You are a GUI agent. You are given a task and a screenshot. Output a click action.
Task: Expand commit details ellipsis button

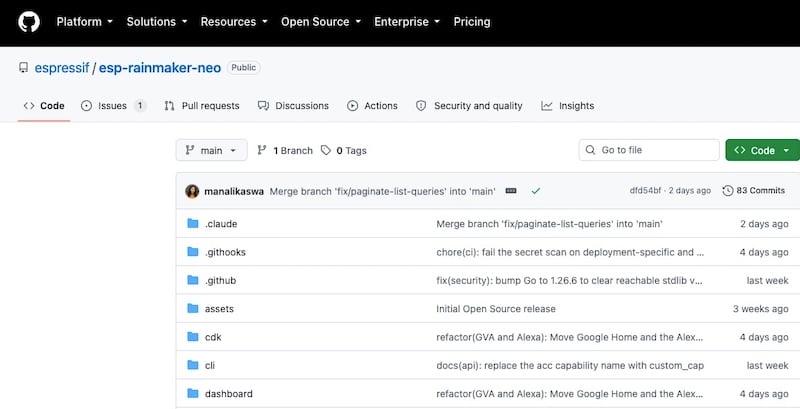(511, 191)
